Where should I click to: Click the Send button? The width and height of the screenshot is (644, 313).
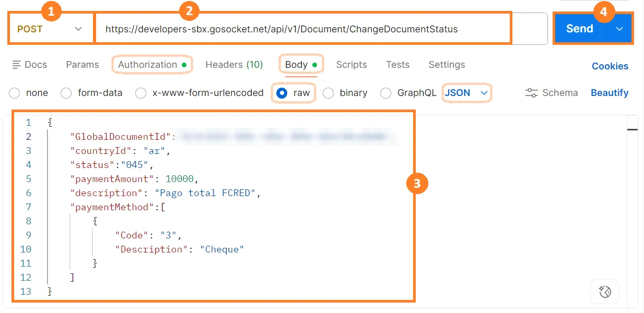[580, 29]
